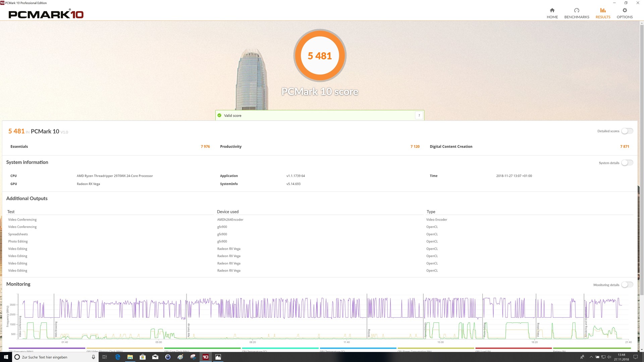Viewport: 644px width, 362px height.
Task: Open Task View from the taskbar
Action: tap(105, 357)
